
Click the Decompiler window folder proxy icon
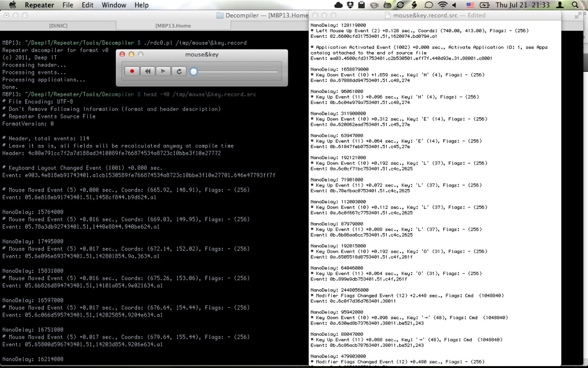pos(220,15)
